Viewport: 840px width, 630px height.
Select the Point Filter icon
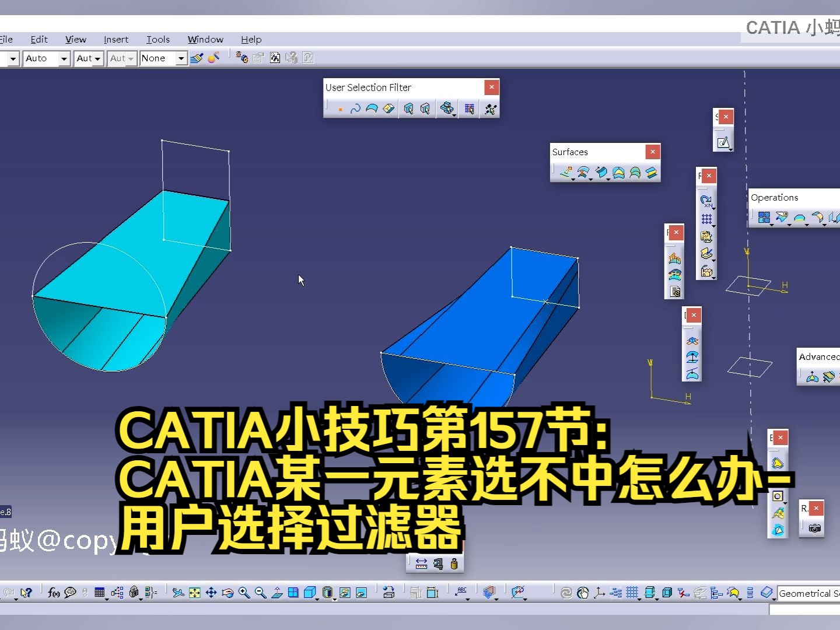click(x=340, y=109)
